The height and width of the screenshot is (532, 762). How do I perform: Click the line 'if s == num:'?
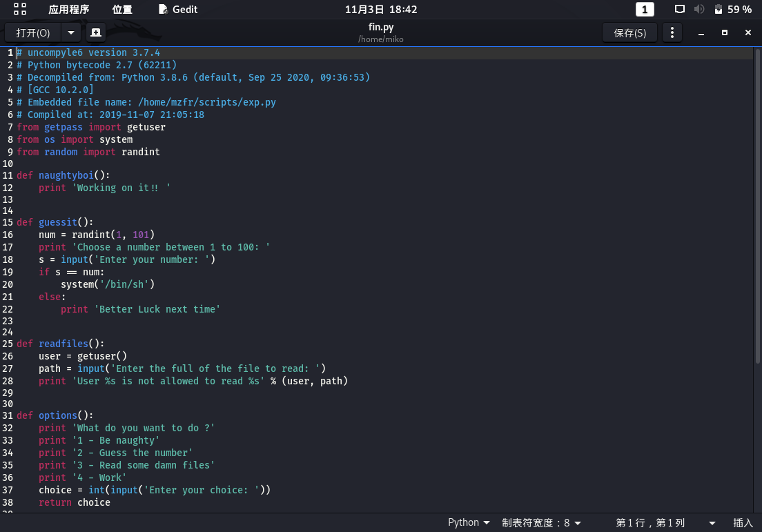(x=72, y=272)
